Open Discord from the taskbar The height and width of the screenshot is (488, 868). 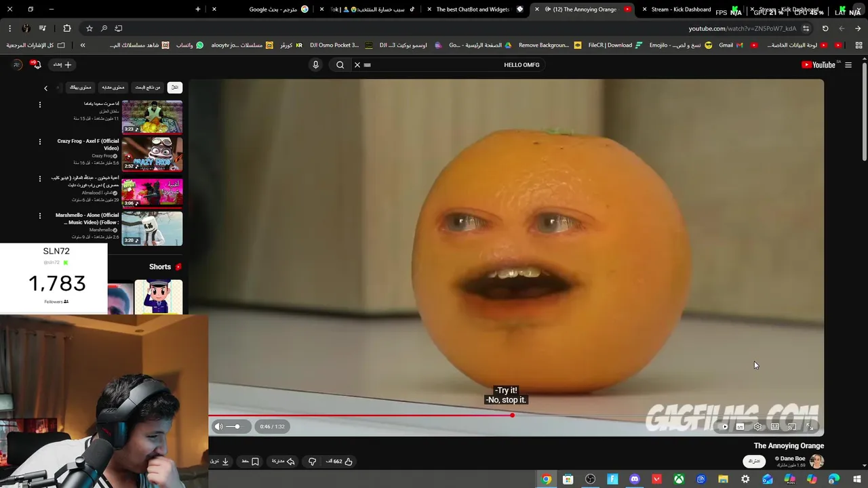tap(635, 479)
